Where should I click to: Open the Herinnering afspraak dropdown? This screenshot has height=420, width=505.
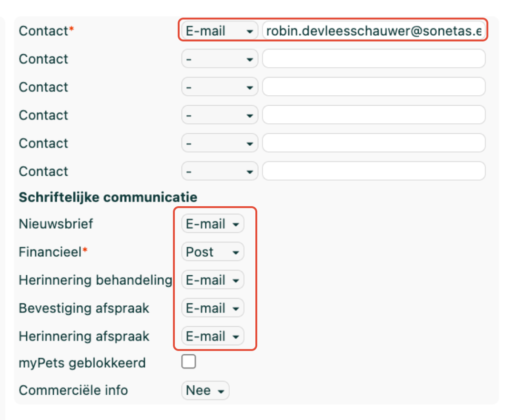point(212,336)
